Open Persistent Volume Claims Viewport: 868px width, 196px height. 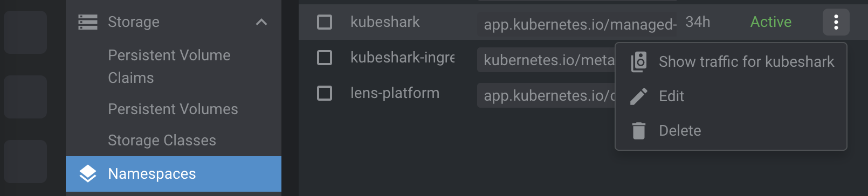coord(169,66)
